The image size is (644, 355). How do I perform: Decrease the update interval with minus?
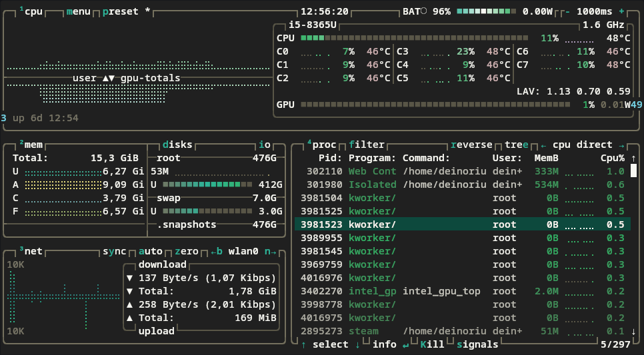point(567,11)
